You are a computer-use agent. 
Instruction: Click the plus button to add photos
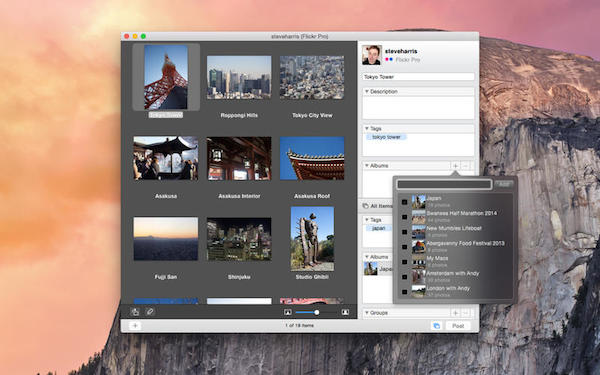(x=135, y=326)
